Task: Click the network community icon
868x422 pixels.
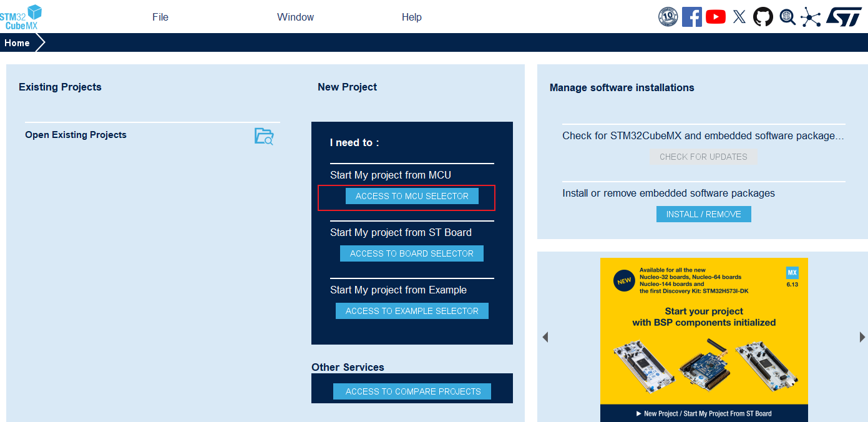Action: (x=811, y=17)
